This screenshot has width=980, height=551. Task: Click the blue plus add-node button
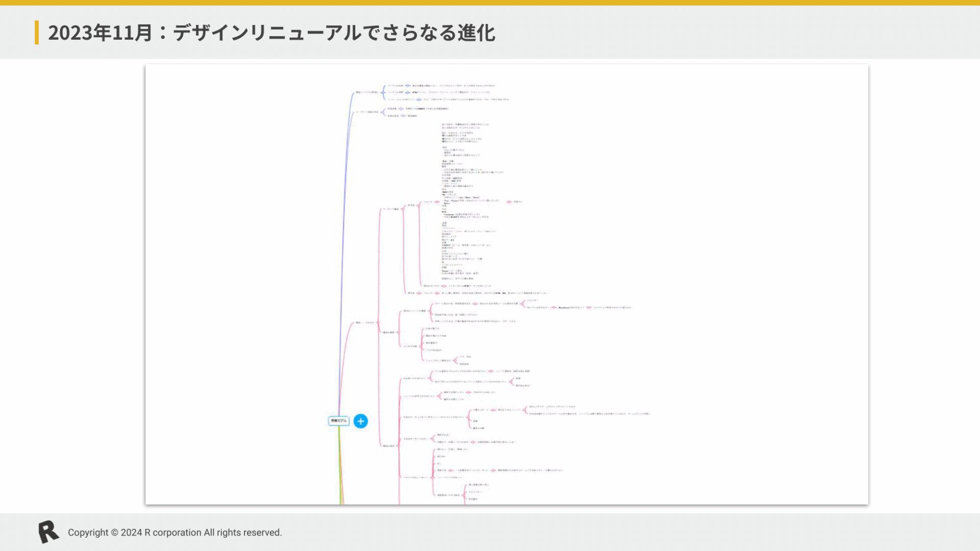tap(360, 421)
